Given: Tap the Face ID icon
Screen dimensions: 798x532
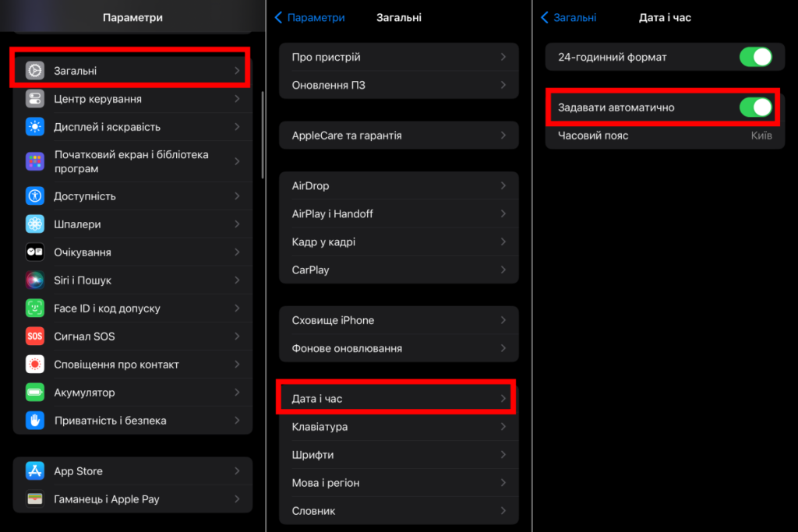Looking at the screenshot, I should [35, 308].
